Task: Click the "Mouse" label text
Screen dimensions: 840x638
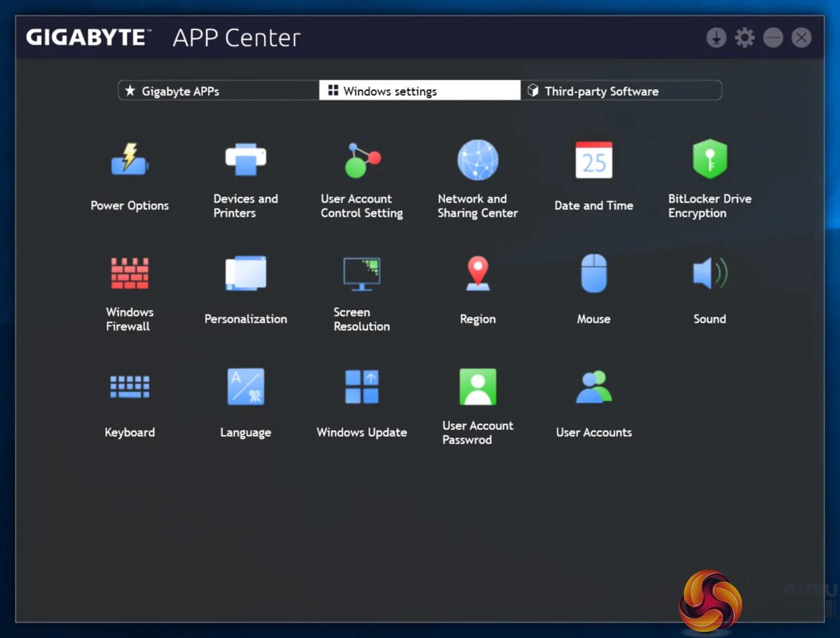Action: click(594, 319)
